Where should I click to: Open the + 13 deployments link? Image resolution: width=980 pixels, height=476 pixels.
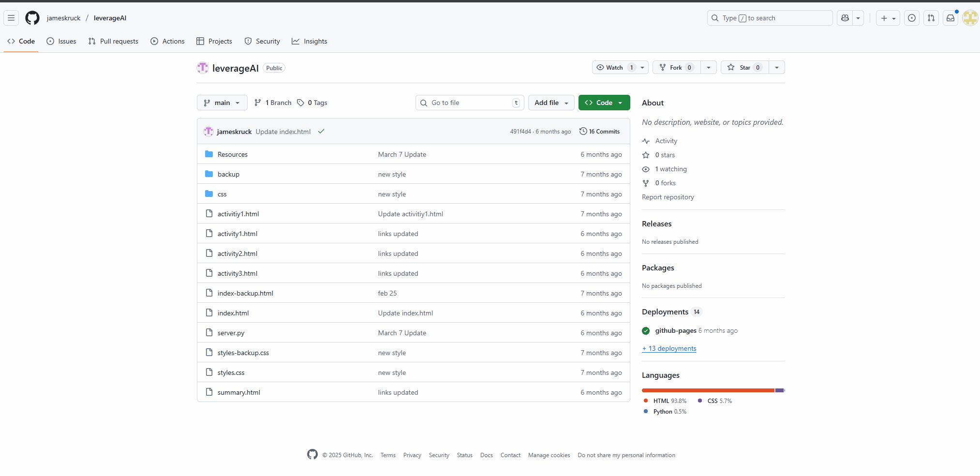click(669, 348)
